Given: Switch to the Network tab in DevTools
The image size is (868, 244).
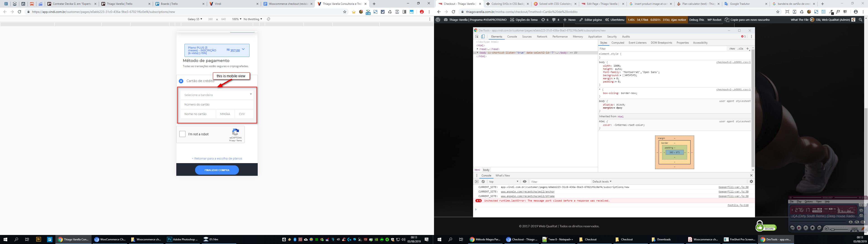Looking at the screenshot, I should pos(542,37).
